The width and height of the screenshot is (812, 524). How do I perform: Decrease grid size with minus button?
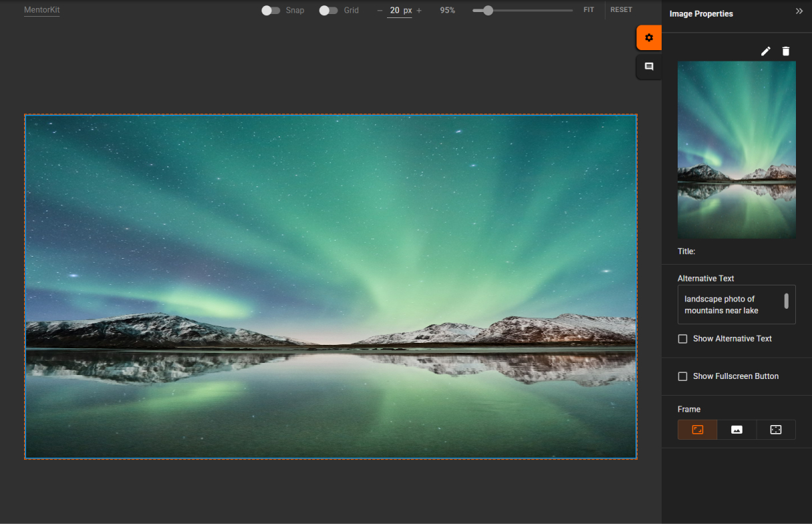coord(380,10)
